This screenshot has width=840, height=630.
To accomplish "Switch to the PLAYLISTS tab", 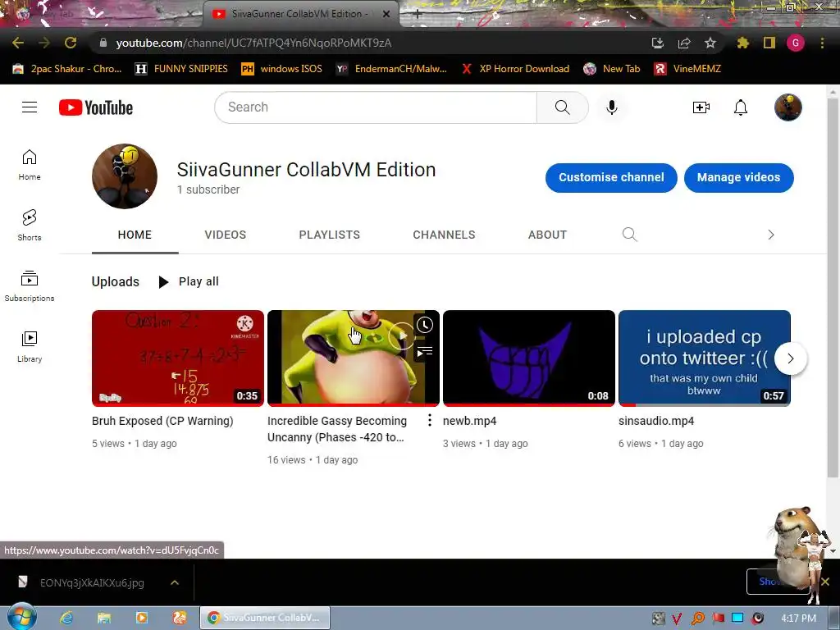I will coord(330,235).
